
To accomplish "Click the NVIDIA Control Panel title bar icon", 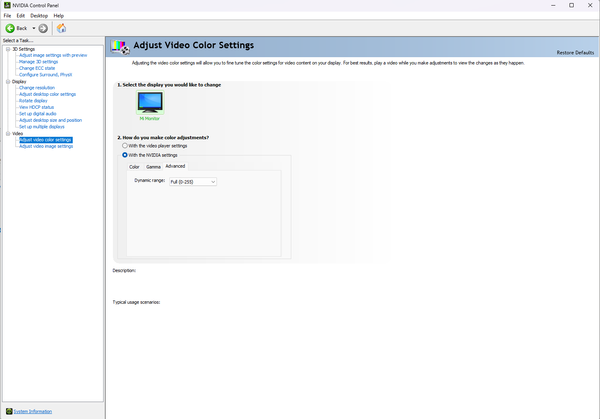I will coord(6,5).
